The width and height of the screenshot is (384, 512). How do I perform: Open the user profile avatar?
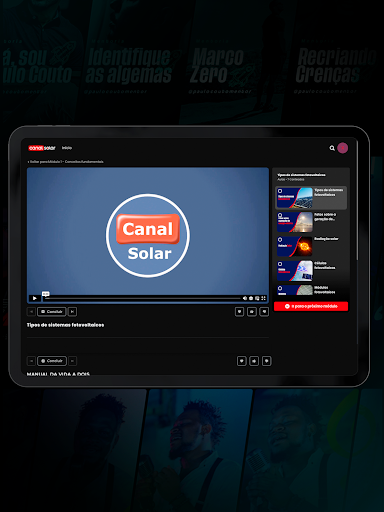click(343, 148)
